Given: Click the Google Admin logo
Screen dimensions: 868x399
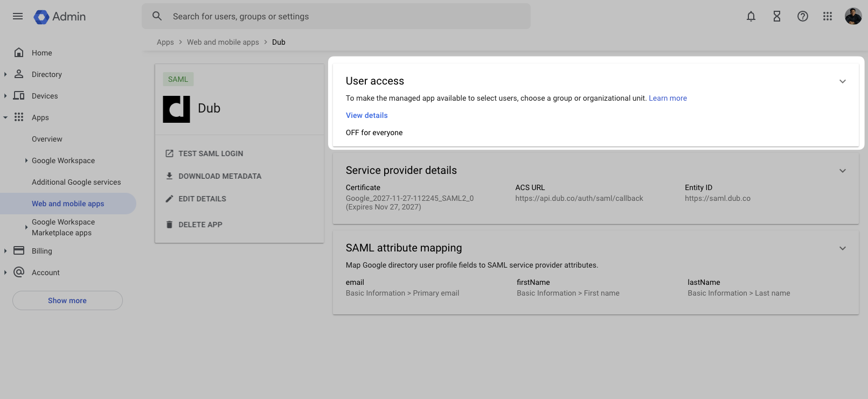Looking at the screenshot, I should 60,17.
